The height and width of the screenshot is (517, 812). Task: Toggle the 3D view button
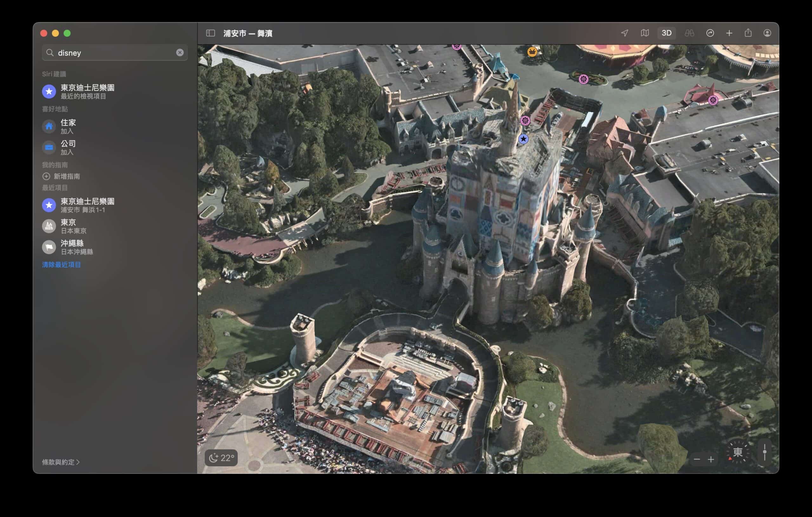[666, 33]
